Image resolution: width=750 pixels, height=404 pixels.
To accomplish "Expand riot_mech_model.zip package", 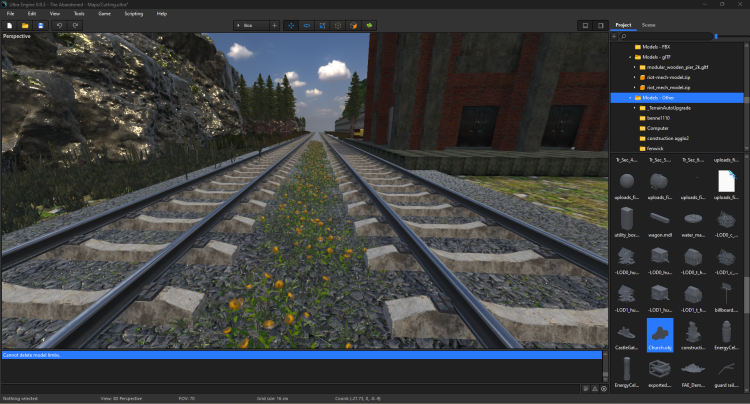I will click(635, 87).
